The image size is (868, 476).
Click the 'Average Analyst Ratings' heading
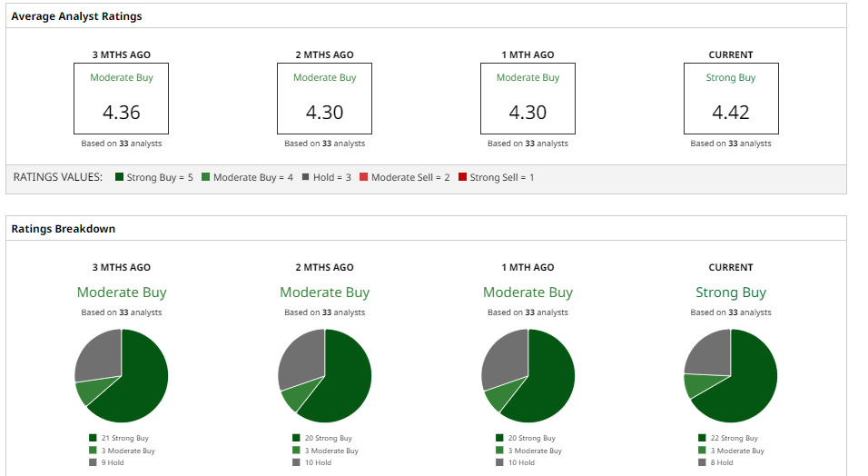(x=76, y=16)
